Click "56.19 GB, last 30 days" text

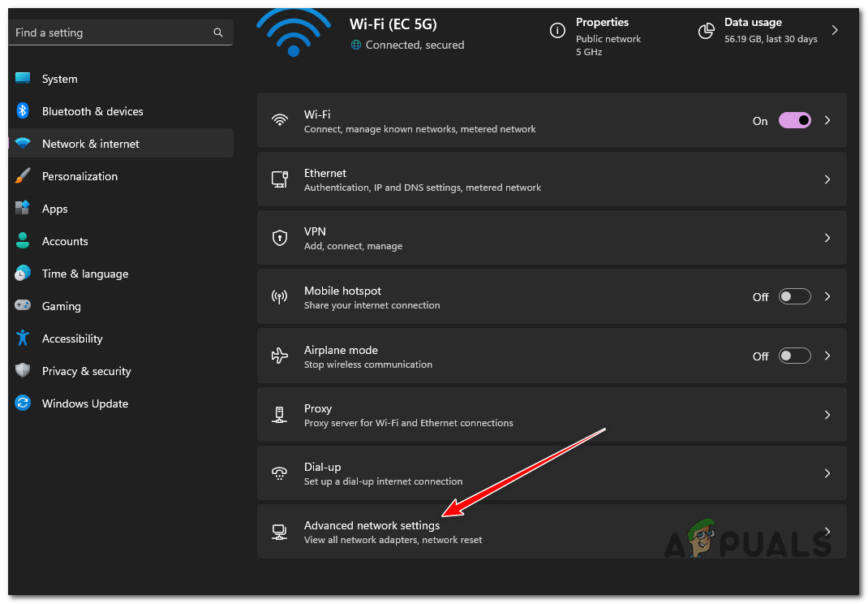click(x=771, y=39)
